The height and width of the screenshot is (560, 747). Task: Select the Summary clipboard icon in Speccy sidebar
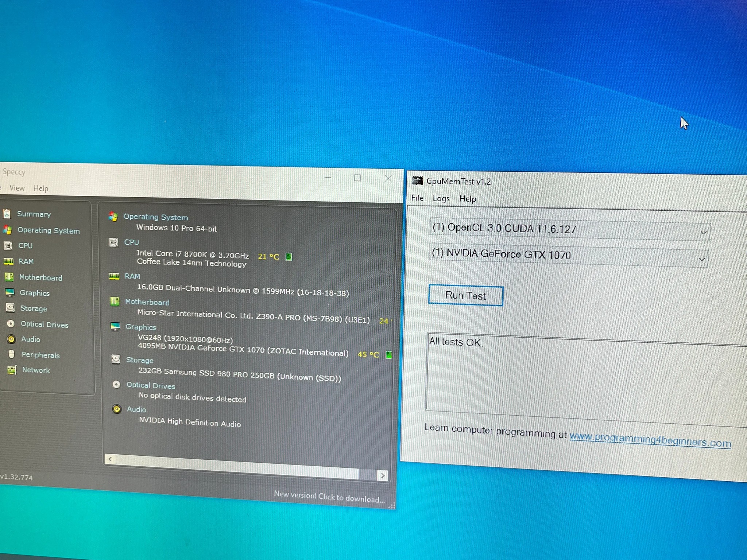(7, 214)
